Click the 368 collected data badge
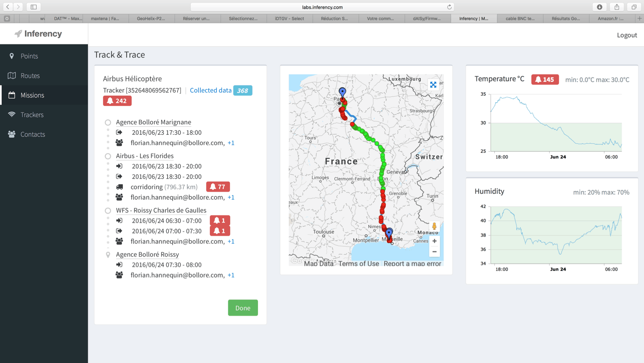 click(x=243, y=90)
